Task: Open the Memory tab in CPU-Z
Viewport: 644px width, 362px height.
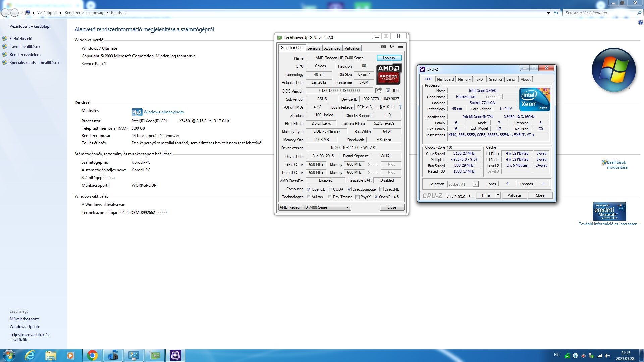Action: [464, 79]
